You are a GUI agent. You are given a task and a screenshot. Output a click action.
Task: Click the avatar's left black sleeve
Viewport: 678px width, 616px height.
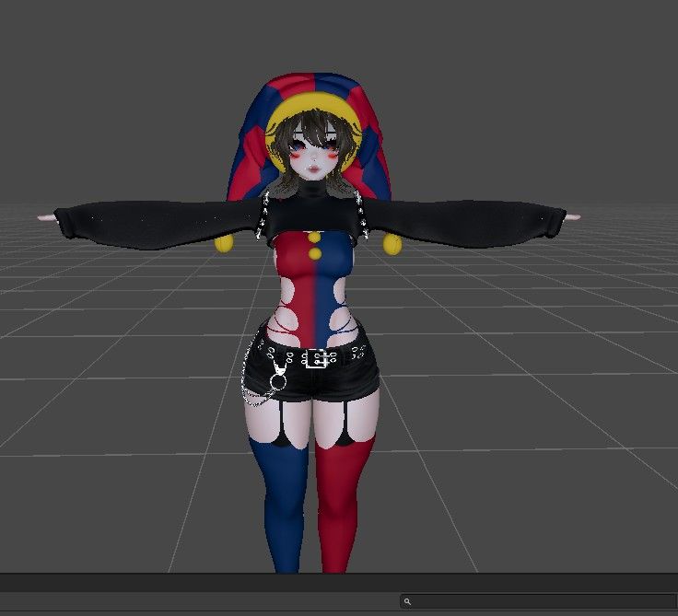(160, 224)
